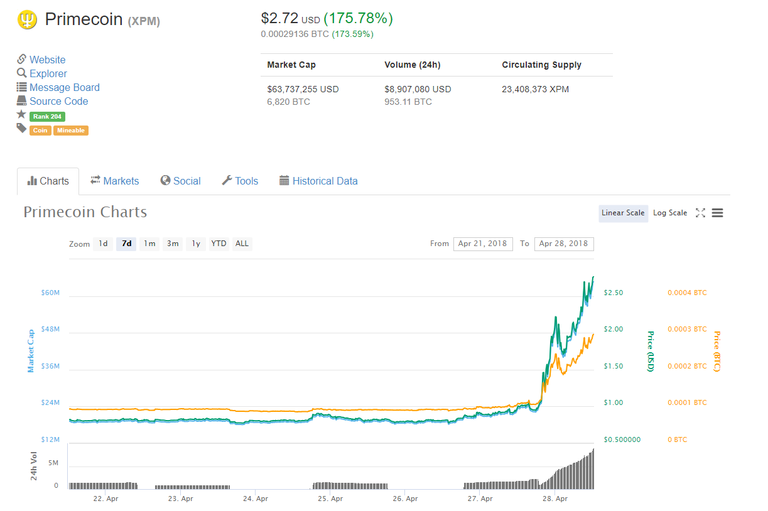Set chart zoom to 1y
This screenshot has width=768, height=511.
(196, 243)
